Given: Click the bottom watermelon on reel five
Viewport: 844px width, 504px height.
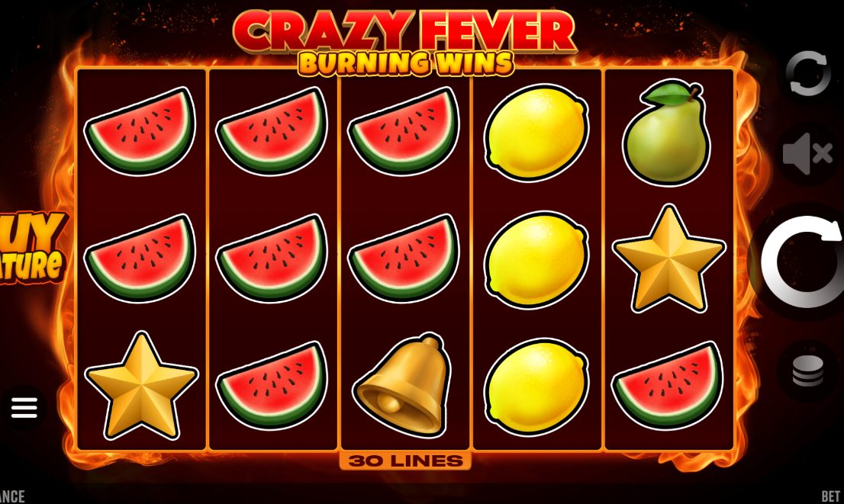Looking at the screenshot, I should pos(668,384).
